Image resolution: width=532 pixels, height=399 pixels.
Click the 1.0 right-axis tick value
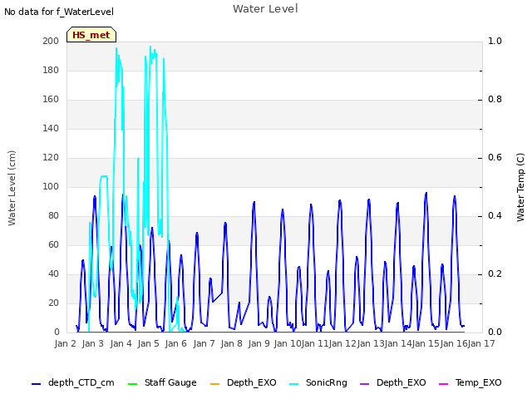tap(495, 41)
